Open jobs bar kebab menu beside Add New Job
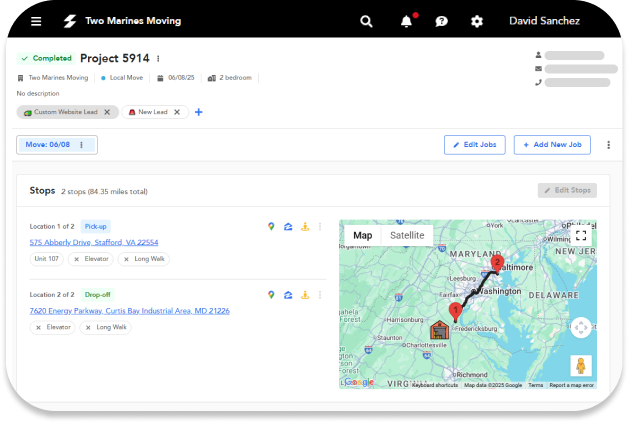629x423 pixels. pyautogui.click(x=609, y=145)
